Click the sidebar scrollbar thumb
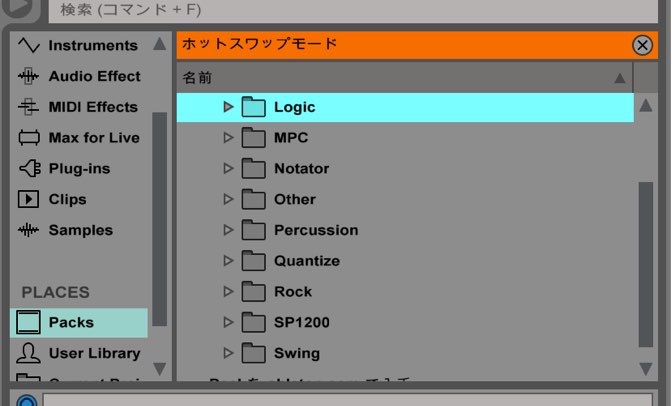This screenshot has width=672, height=406. 159,219
